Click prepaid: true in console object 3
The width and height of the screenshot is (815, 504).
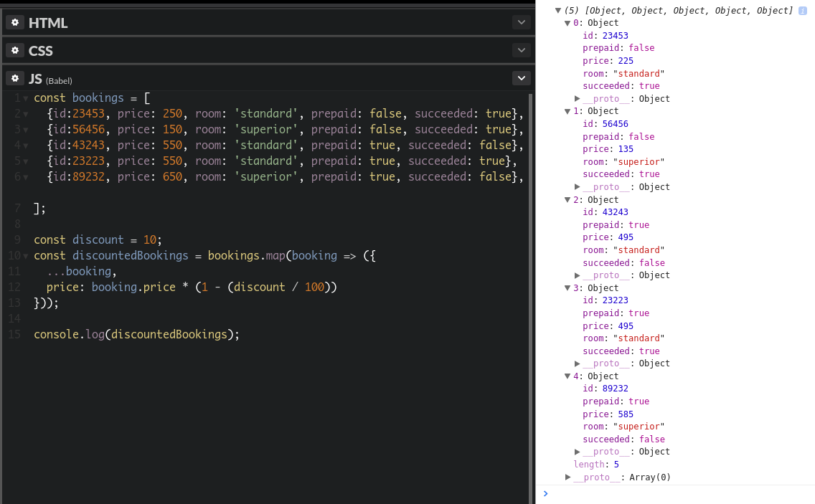(x=616, y=313)
